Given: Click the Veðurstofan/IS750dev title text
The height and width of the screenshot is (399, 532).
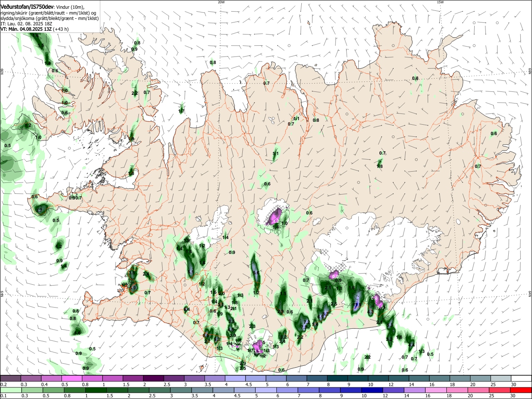Looking at the screenshot, I should (27, 7).
